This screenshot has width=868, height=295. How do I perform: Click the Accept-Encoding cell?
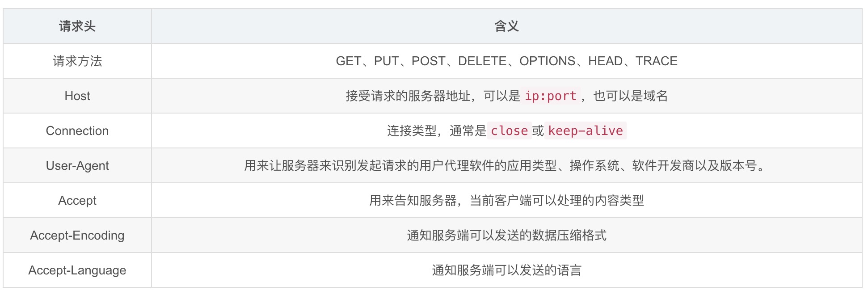[77, 236]
